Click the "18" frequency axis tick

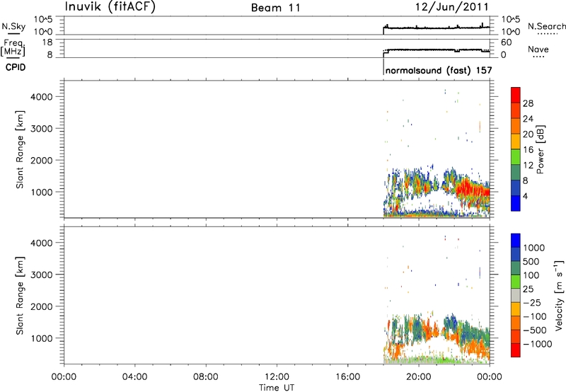point(47,42)
